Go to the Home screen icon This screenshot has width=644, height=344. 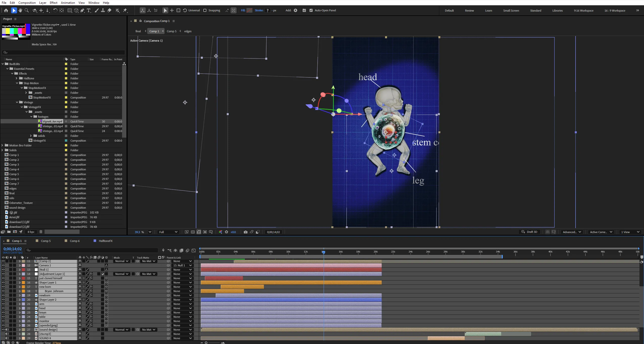coord(6,10)
